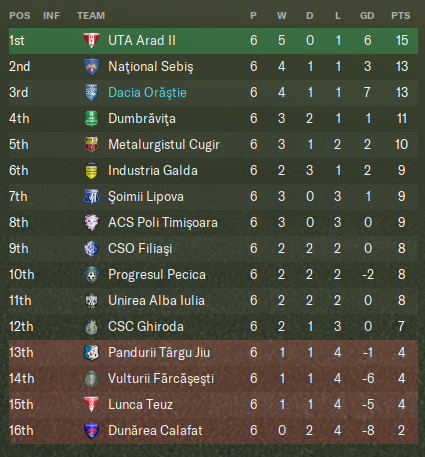Click the Metalurgistul Cugir crest icon
Viewport: 425px width, 457px height.
pos(91,144)
